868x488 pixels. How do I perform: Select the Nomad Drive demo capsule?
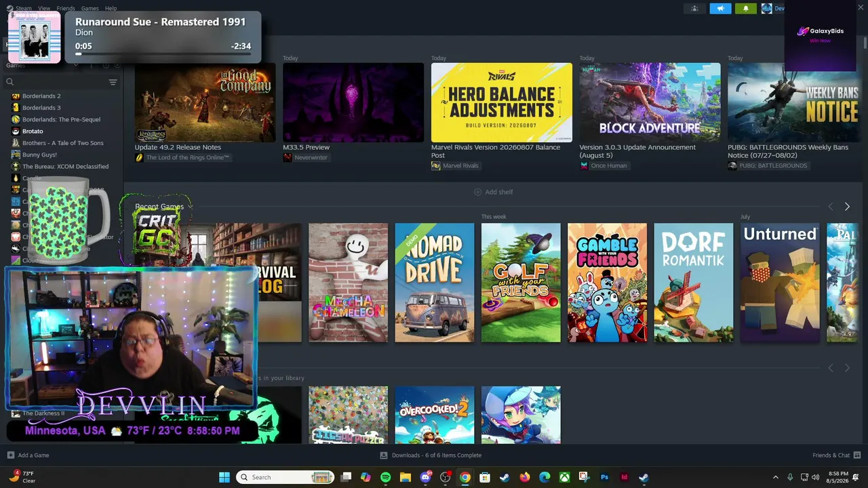[435, 283]
